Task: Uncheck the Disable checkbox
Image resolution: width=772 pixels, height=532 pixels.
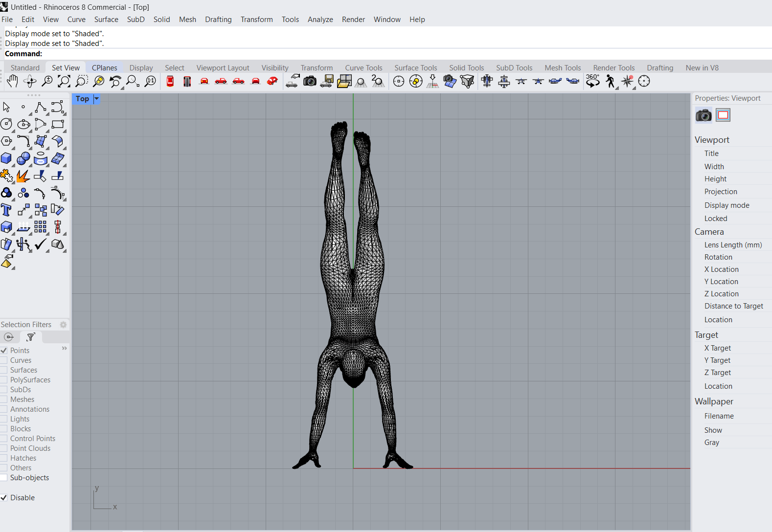Action: [4, 498]
